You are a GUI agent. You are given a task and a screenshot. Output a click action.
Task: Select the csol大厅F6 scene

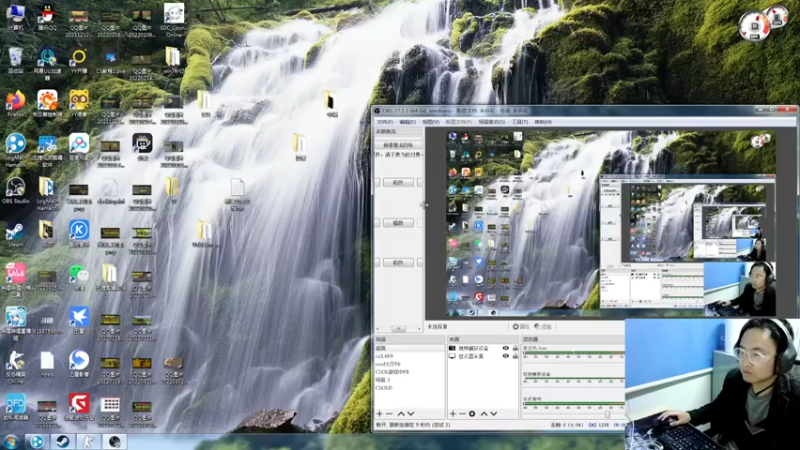tap(409, 364)
